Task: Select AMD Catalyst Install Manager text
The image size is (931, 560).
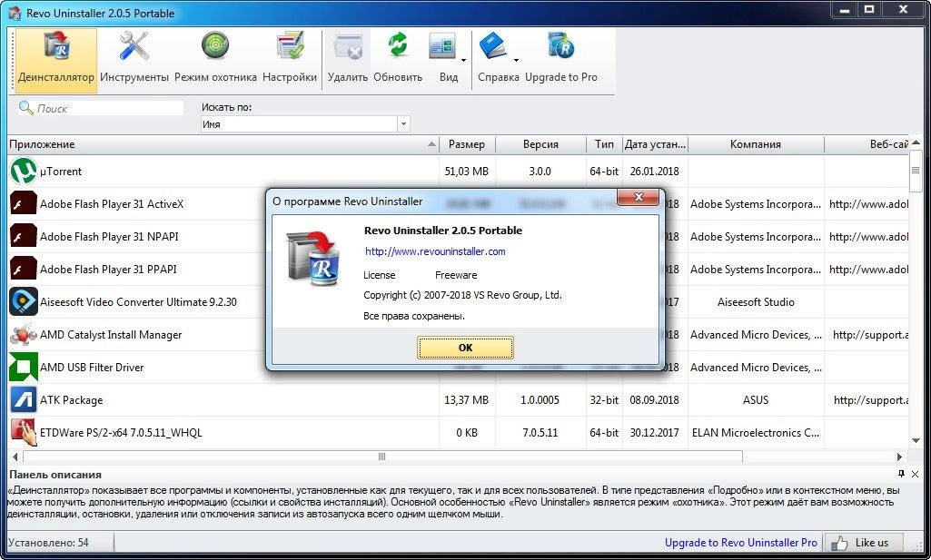Action: pyautogui.click(x=111, y=335)
